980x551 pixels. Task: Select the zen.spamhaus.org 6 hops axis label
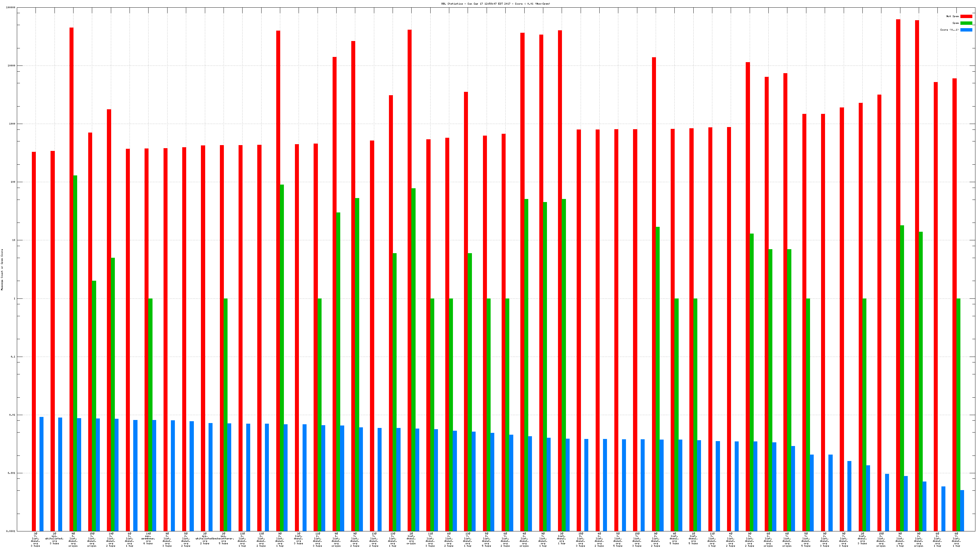pyautogui.click(x=148, y=538)
